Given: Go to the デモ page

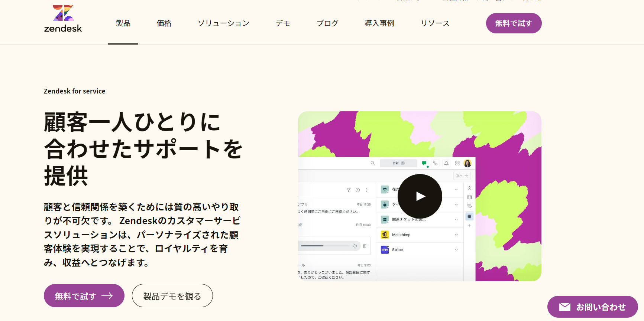Looking at the screenshot, I should coord(283,23).
